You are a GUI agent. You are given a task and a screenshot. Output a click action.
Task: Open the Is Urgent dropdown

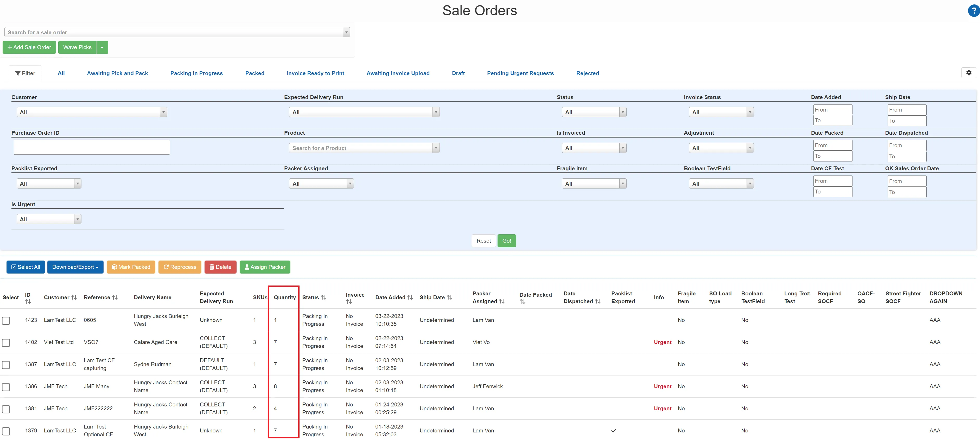49,219
